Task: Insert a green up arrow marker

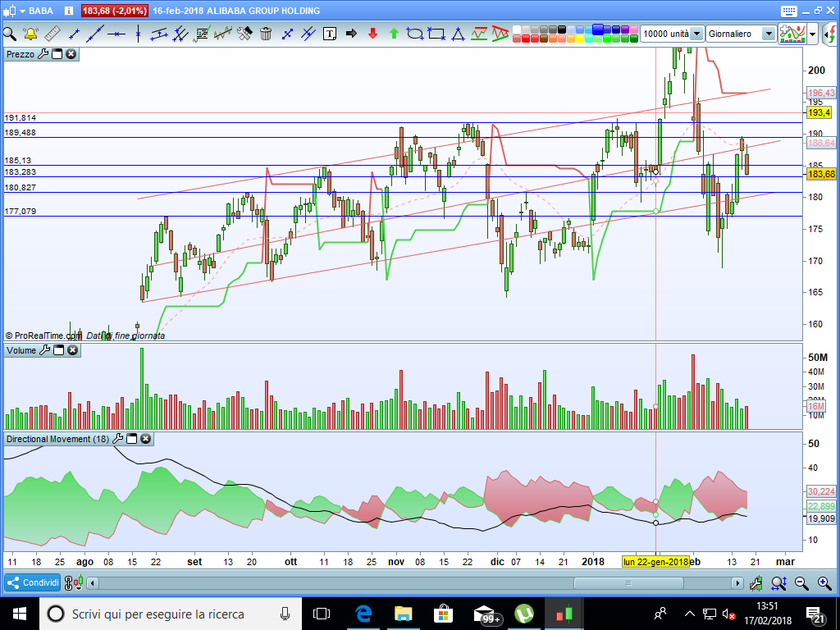Action: 395,34
